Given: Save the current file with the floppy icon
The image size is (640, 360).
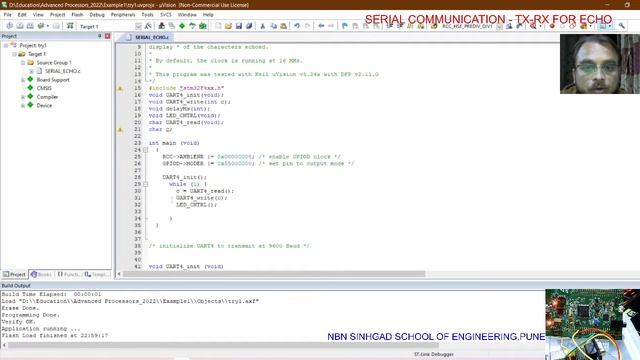Looking at the screenshot, I should pyautogui.click(x=239, y=26).
